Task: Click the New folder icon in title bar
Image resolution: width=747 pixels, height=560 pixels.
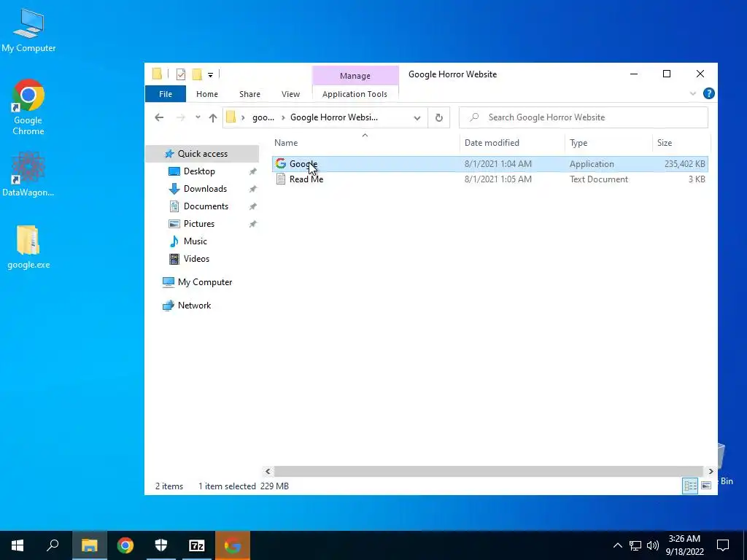Action: [197, 74]
